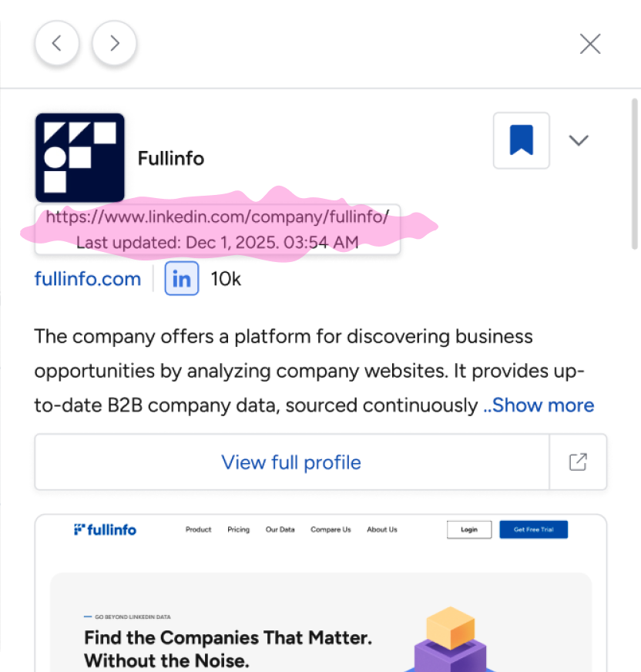Click the View full profile button
The image size is (641, 672).
point(291,462)
